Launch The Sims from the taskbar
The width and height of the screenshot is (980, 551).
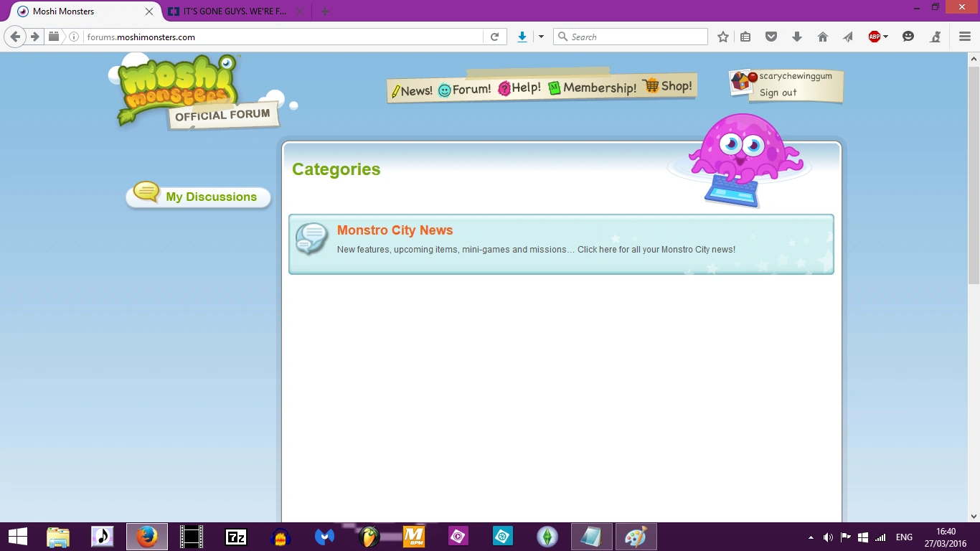(x=547, y=537)
